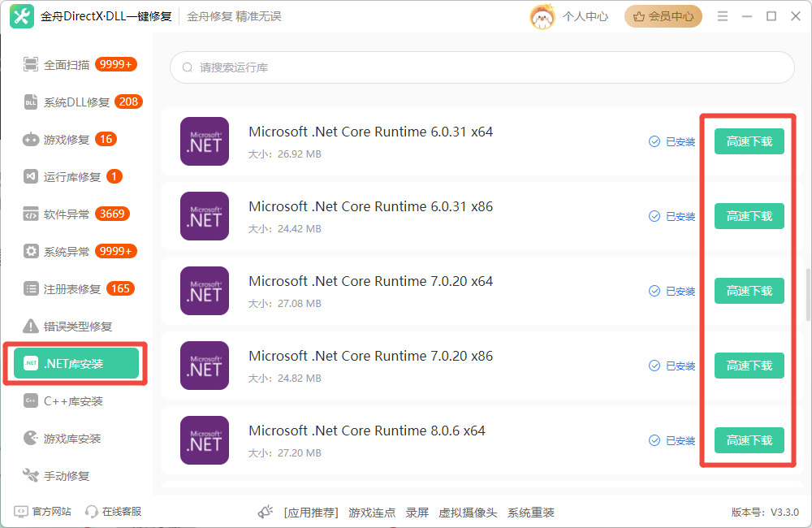Click the runtime list vertical scrollbar

coord(809,294)
